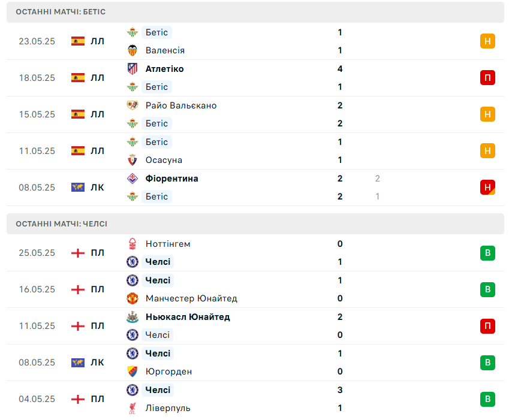Open the Ньюкасл Юнайтед team link
Screen dimensions: 512x420
pyautogui.click(x=188, y=317)
